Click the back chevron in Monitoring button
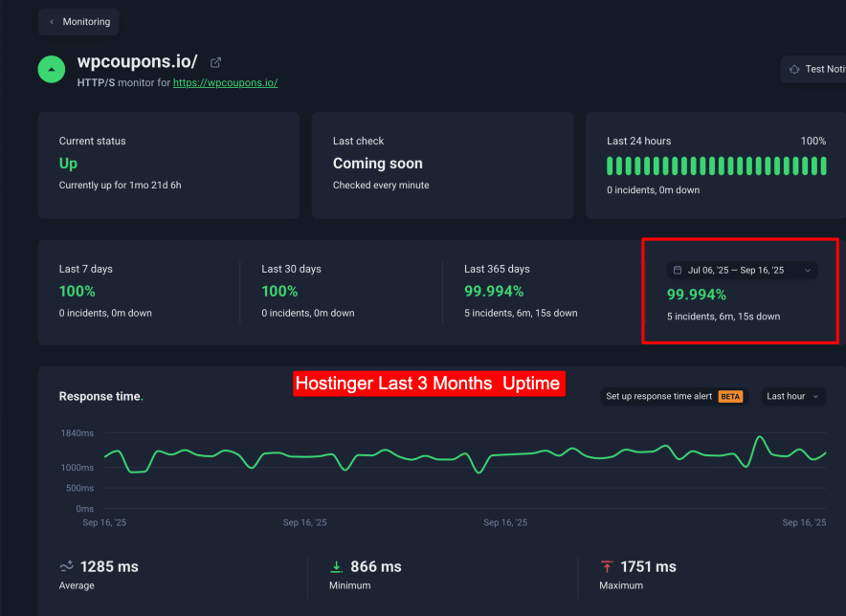 click(x=52, y=22)
